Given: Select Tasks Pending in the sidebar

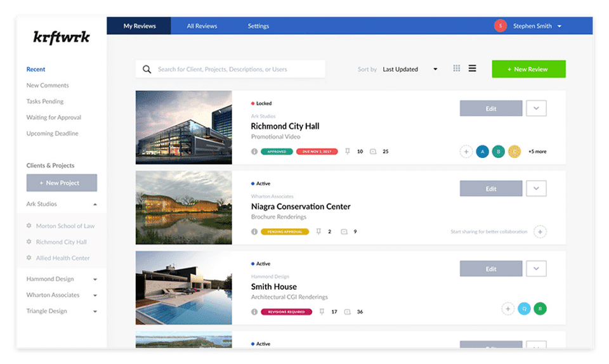Looking at the screenshot, I should pyautogui.click(x=44, y=101).
